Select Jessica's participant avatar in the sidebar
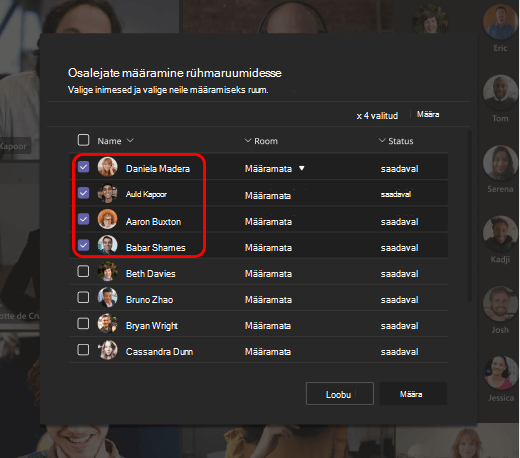 point(500,373)
